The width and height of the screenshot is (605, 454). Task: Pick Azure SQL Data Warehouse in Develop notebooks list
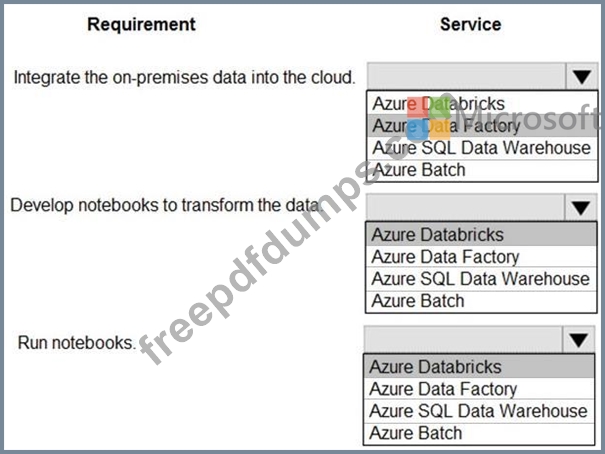tap(481, 279)
